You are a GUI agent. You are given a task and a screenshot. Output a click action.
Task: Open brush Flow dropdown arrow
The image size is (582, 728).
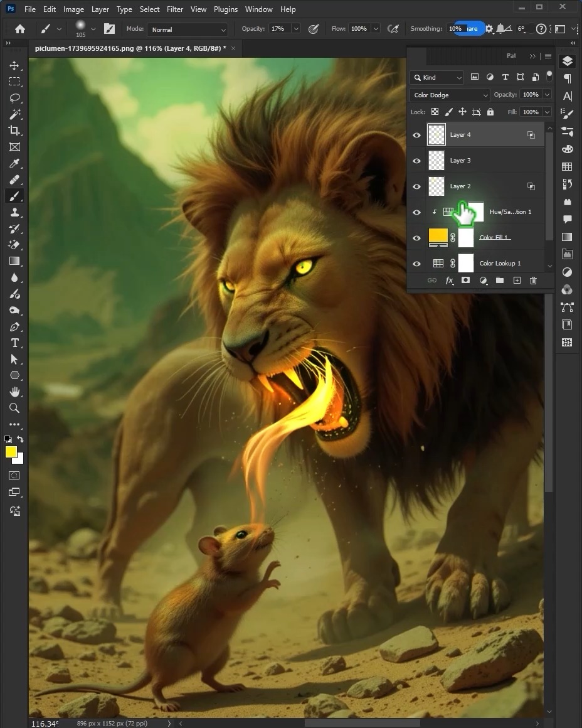[376, 29]
